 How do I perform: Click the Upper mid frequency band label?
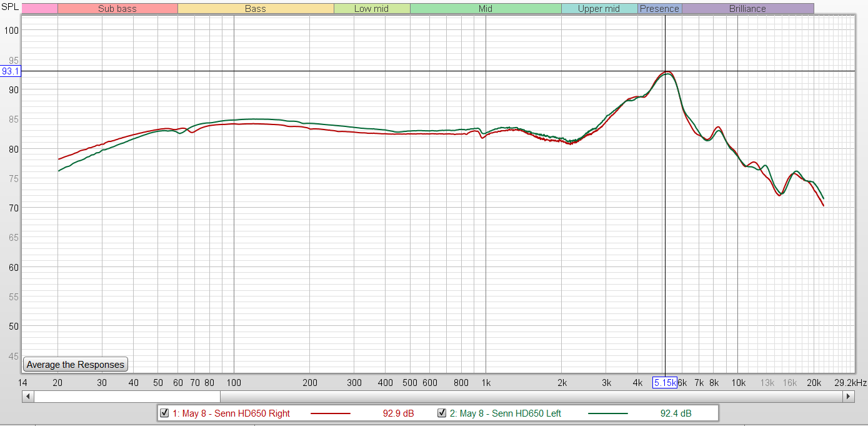click(x=599, y=9)
